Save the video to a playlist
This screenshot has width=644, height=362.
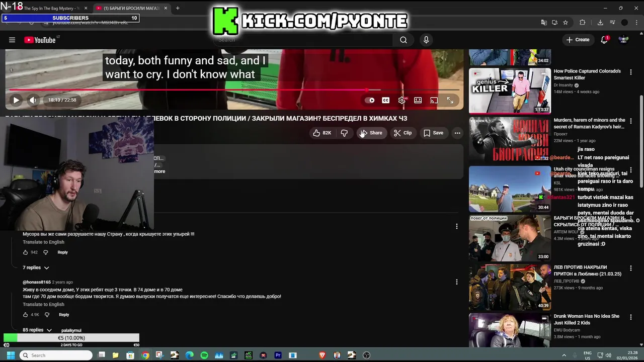[433, 133]
